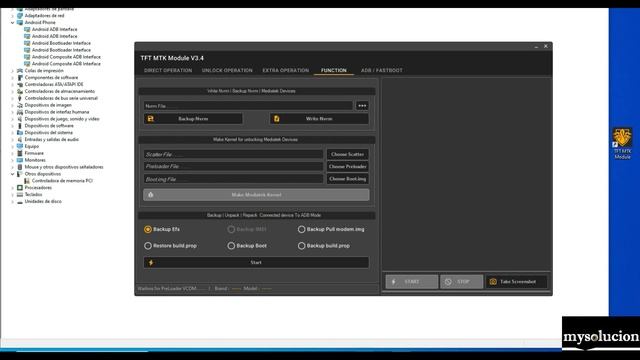Click the USB icon for Controladoras de bus serie universal
The height and width of the screenshot is (360, 640).
tap(20, 98)
